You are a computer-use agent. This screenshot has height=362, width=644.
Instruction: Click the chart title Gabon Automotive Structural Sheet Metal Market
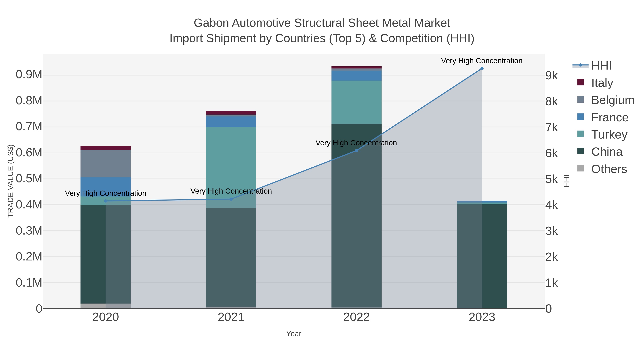point(322,23)
